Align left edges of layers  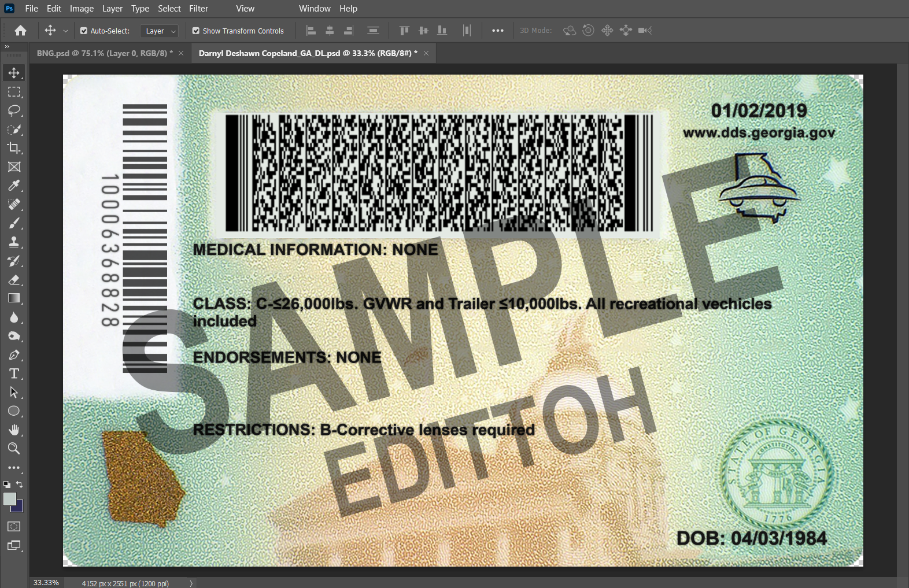(311, 31)
